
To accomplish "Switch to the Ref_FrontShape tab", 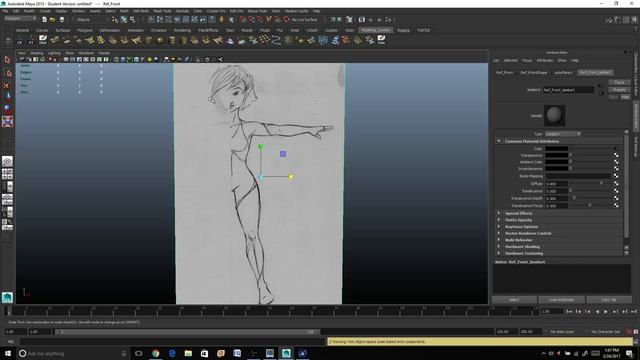I will coord(533,73).
